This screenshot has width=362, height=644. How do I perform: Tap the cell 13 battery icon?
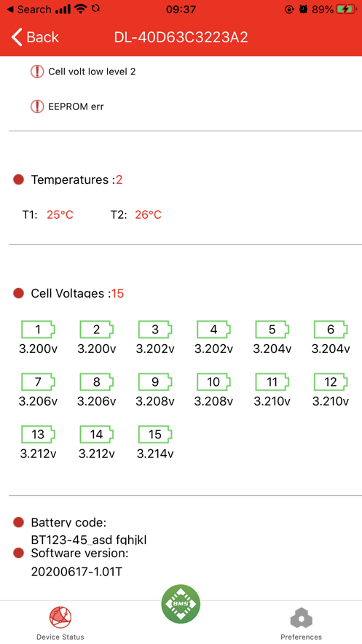point(38,435)
